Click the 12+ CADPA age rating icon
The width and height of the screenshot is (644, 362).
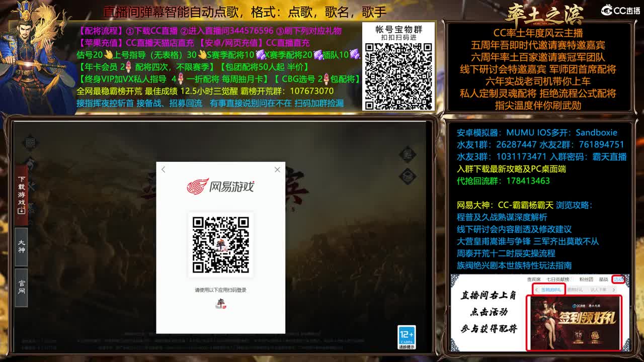click(407, 338)
